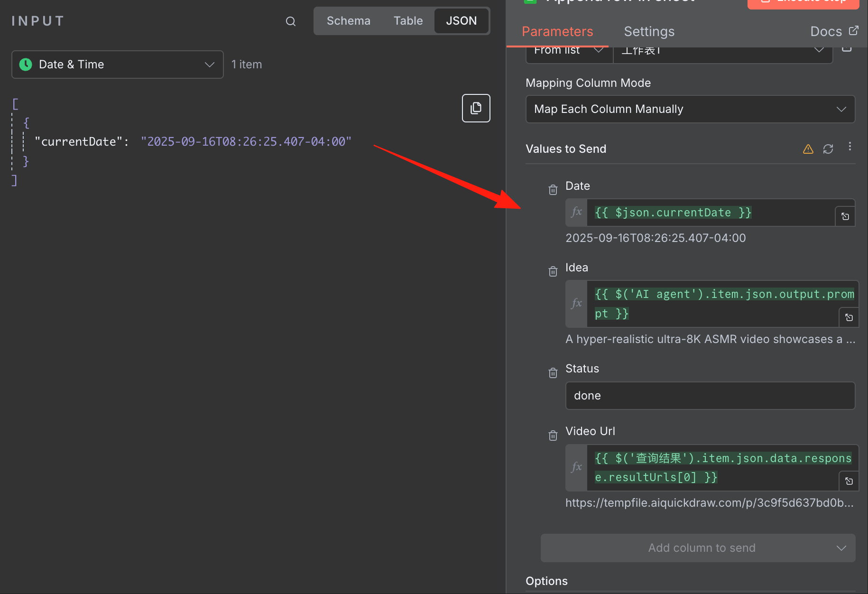Delete the Date column mapping
The image size is (868, 594).
click(553, 190)
